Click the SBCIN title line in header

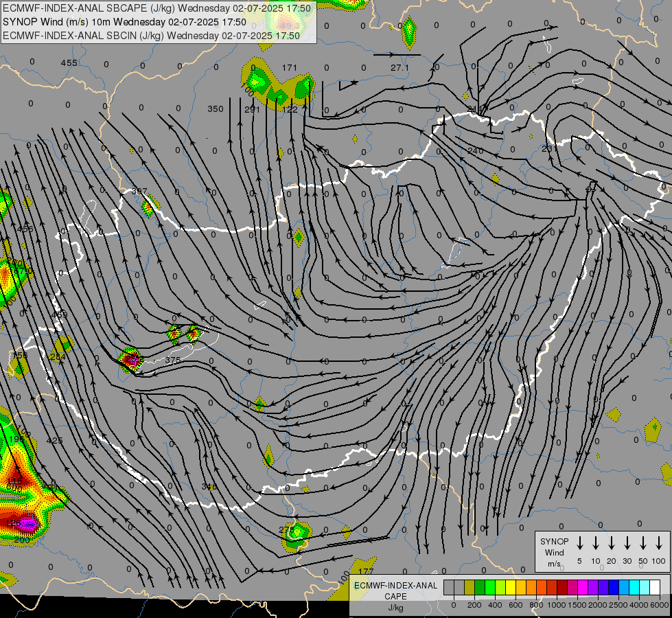(x=151, y=36)
